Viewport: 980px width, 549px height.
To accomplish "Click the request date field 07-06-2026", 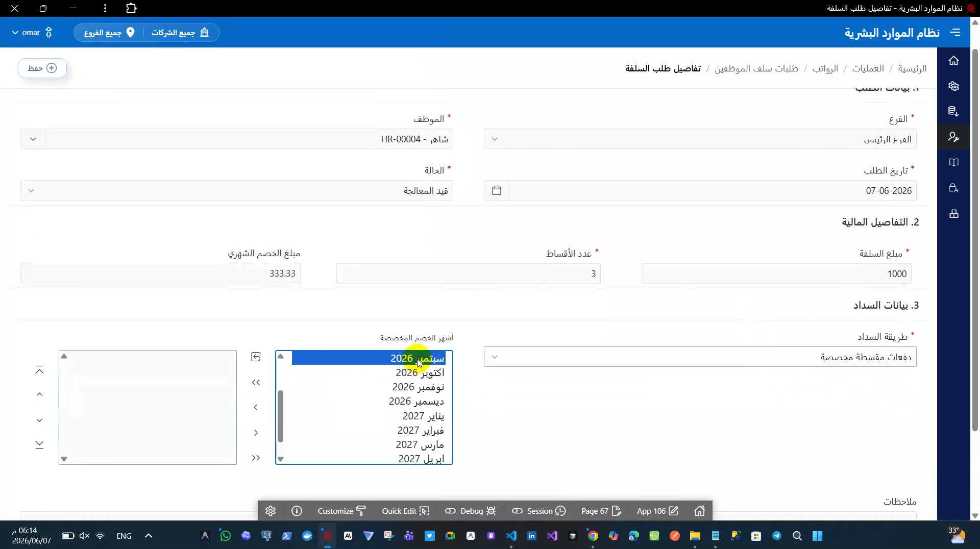I will tap(713, 191).
